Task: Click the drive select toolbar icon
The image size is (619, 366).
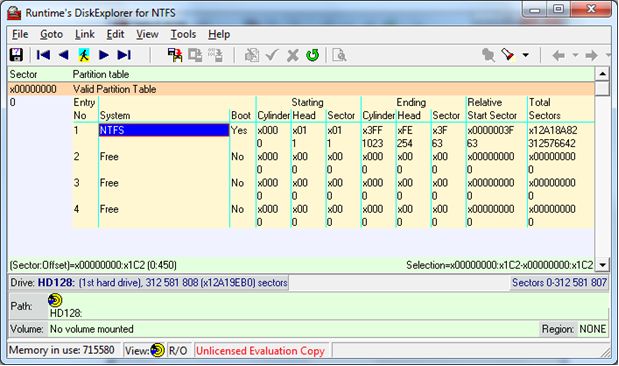Action: coord(175,55)
